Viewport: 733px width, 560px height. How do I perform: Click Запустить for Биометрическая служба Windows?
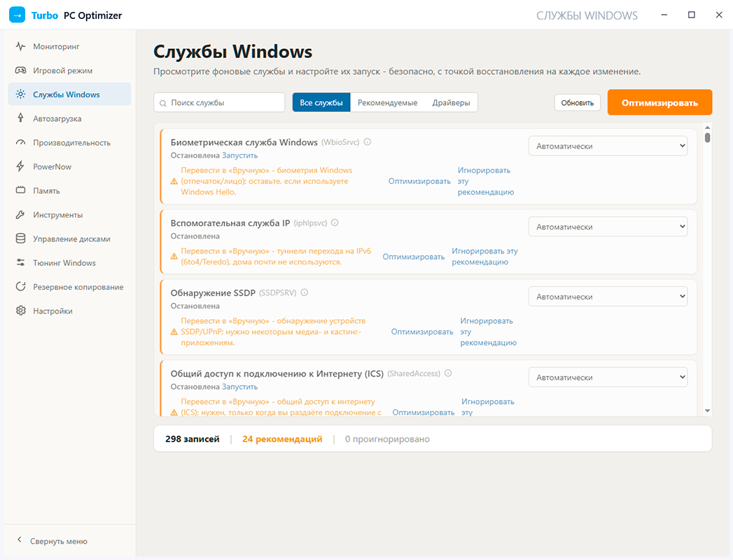pyautogui.click(x=240, y=155)
